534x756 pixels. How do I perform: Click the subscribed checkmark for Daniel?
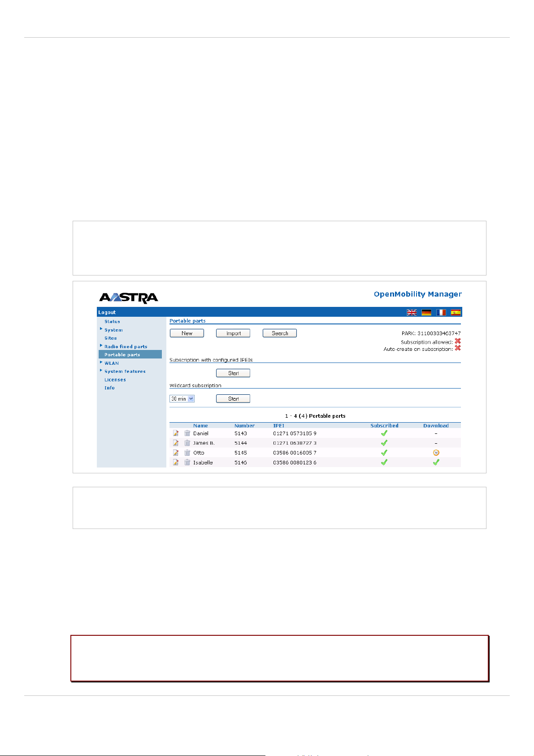point(384,433)
